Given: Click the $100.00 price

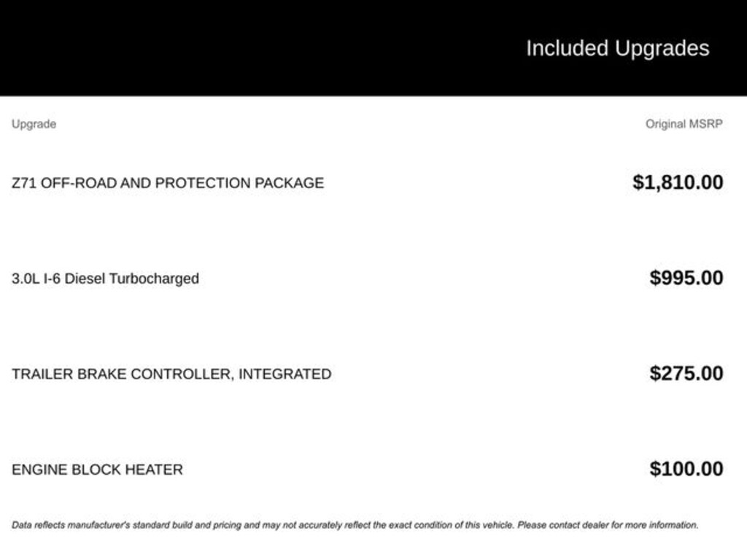Looking at the screenshot, I should pyautogui.click(x=686, y=469).
